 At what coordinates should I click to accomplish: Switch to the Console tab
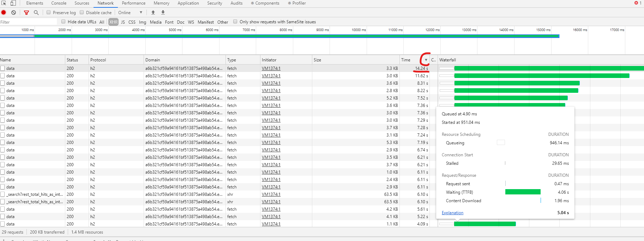tap(59, 3)
